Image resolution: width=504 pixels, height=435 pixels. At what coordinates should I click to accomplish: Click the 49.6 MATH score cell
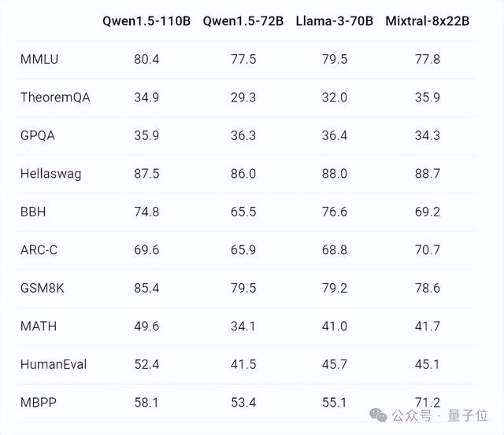click(x=147, y=326)
